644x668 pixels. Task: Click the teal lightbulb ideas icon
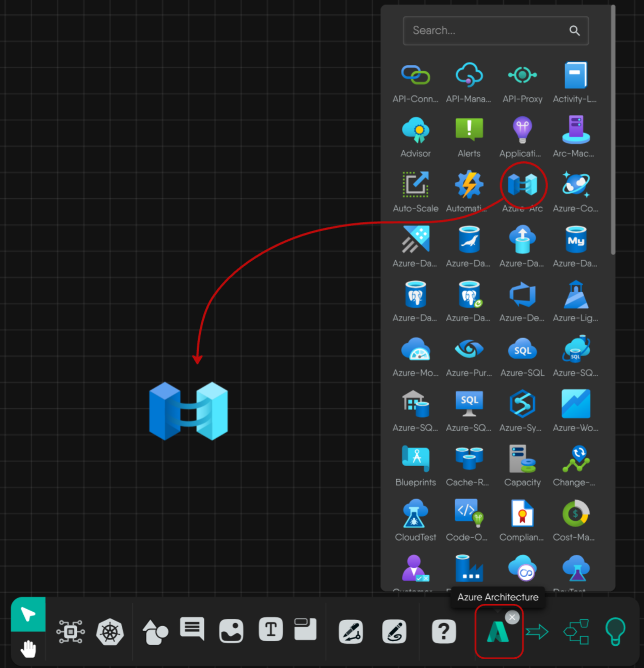point(615,631)
